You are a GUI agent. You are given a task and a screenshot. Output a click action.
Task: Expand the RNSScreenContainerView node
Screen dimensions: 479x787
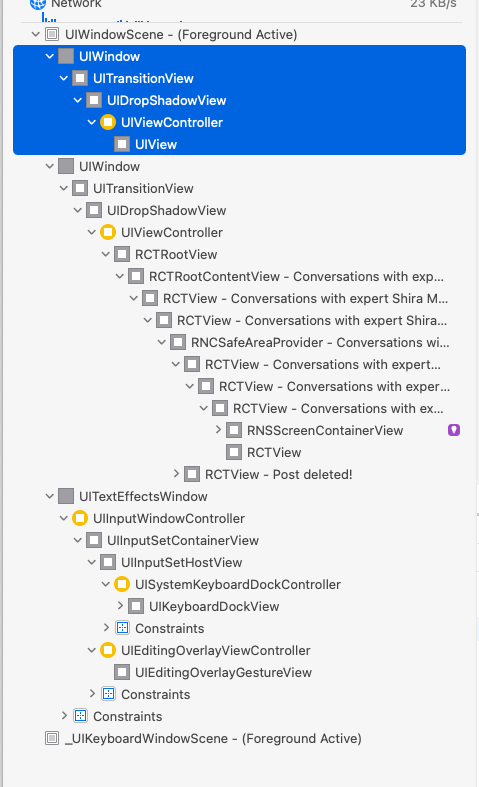pos(218,430)
